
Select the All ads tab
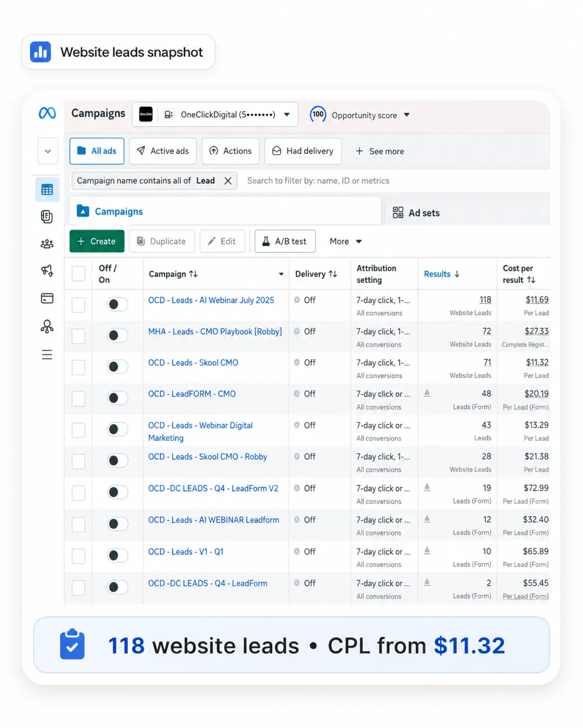click(97, 151)
